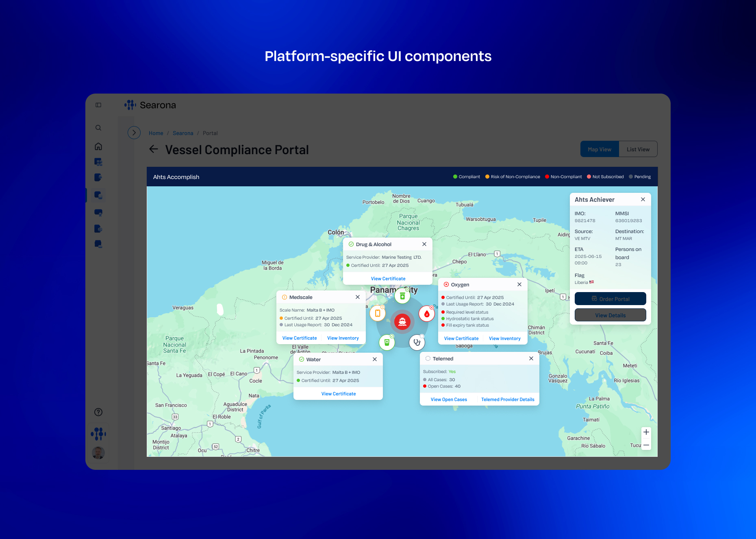Click the Compliant legend green dot

click(455, 177)
